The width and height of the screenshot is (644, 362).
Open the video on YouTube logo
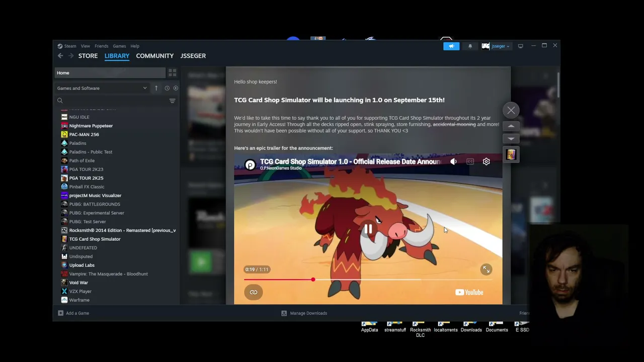tap(469, 292)
